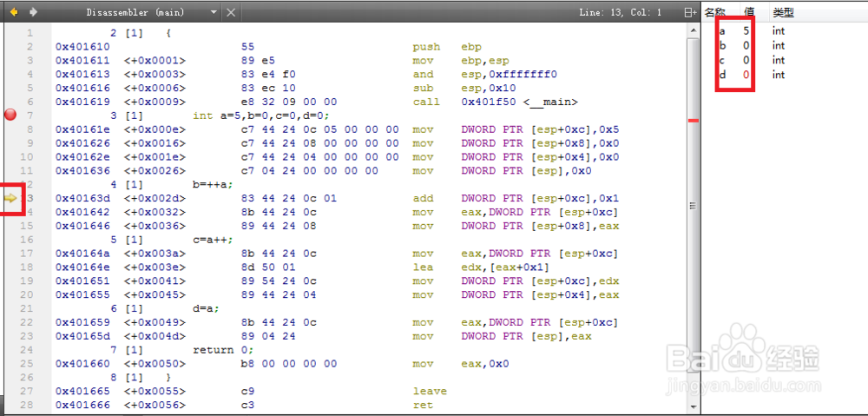868x416 pixels.
Task: Click the add DWORD PTR [esp+0xc],0x1 instruction
Action: tap(516, 198)
